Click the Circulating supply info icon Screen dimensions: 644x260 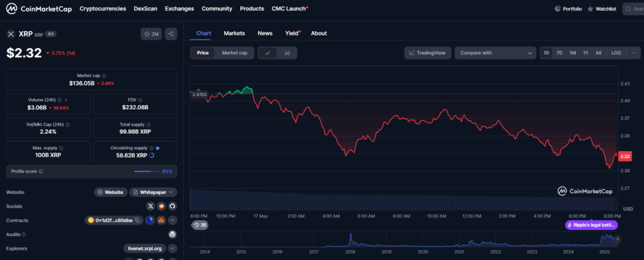pos(152,148)
